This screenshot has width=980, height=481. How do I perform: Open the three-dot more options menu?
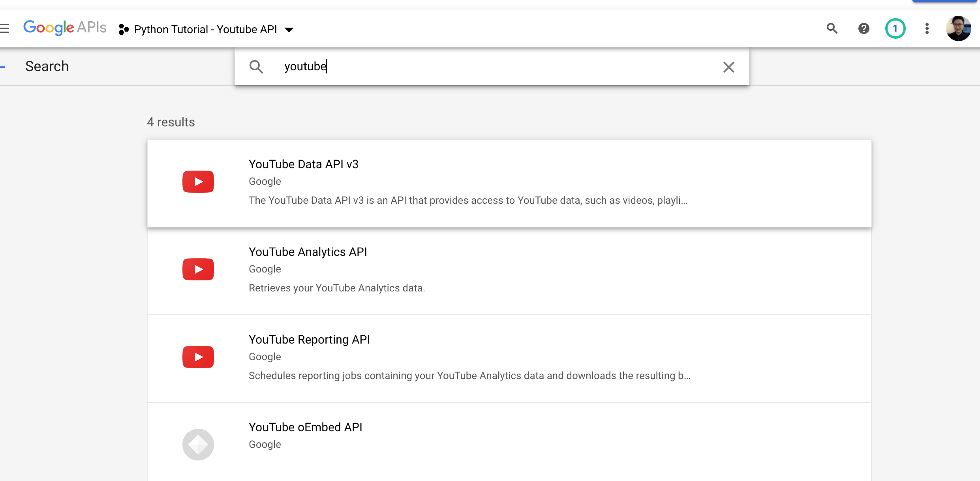point(927,28)
